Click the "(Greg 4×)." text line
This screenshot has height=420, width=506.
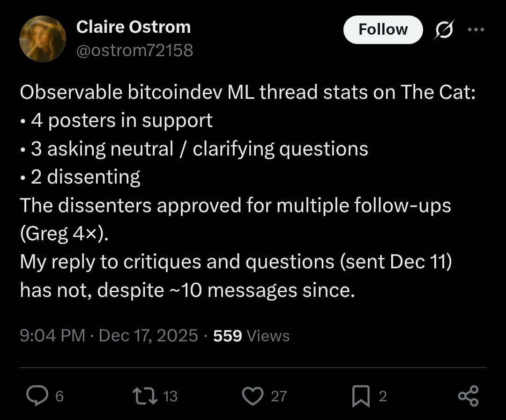pos(64,234)
